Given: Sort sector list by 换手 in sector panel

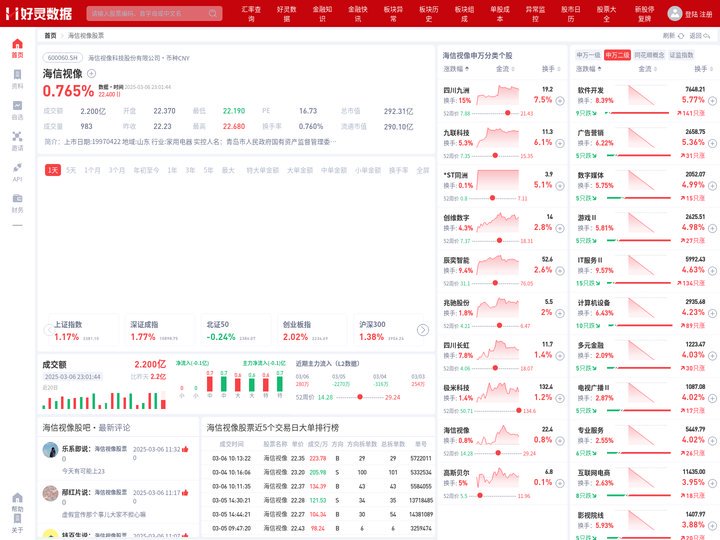Looking at the screenshot, I should tap(703, 69).
